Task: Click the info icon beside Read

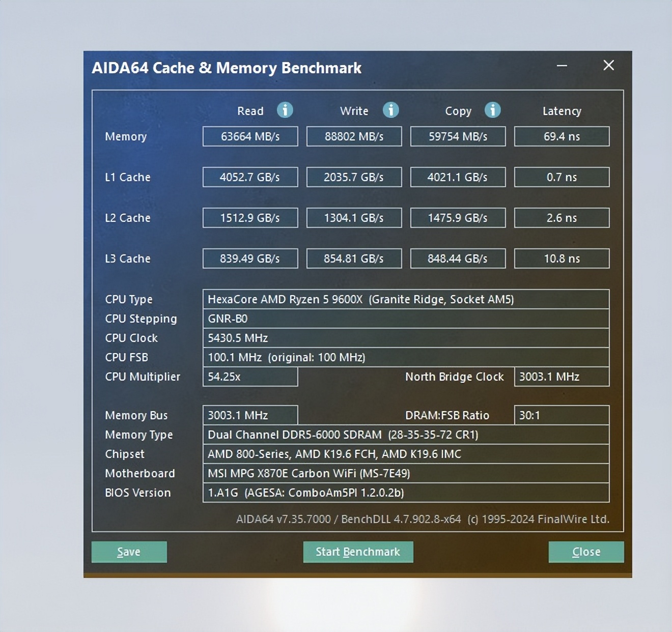Action: pyautogui.click(x=285, y=110)
